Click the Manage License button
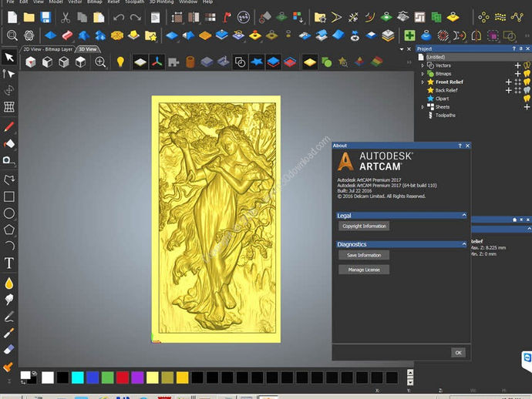This screenshot has width=532, height=399. click(x=364, y=270)
